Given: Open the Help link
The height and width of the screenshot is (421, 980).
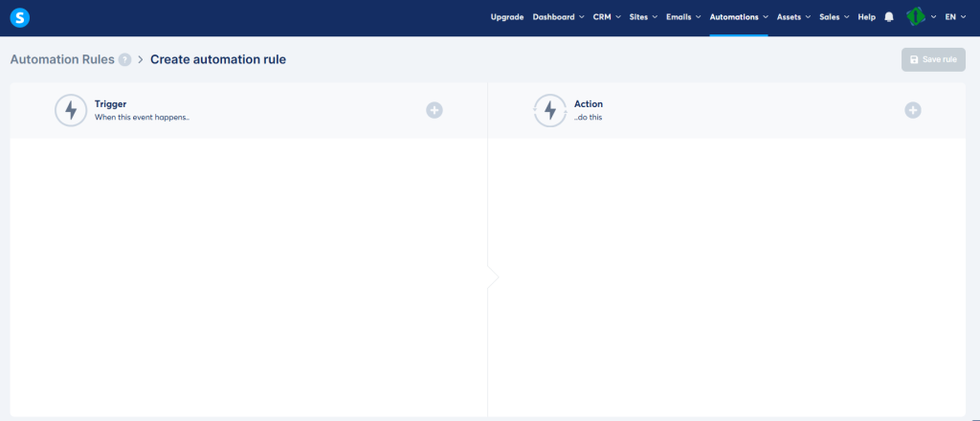Looking at the screenshot, I should pos(867,17).
